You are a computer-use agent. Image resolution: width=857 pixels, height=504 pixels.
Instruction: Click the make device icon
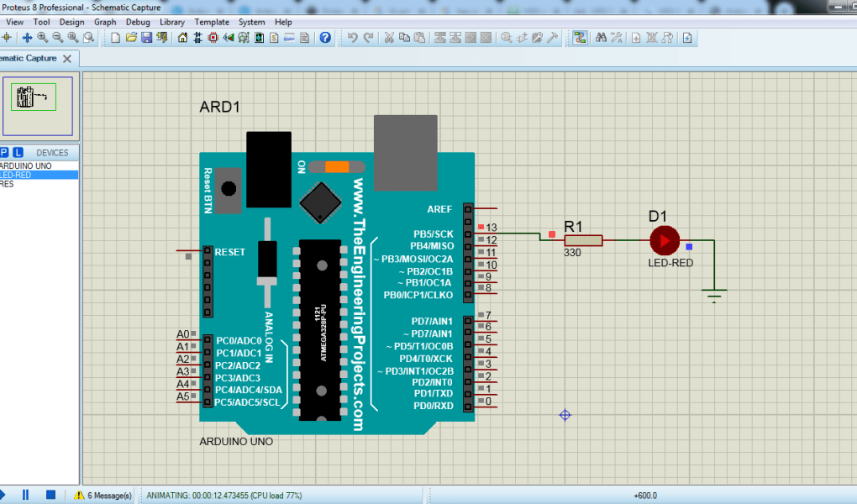coord(522,38)
